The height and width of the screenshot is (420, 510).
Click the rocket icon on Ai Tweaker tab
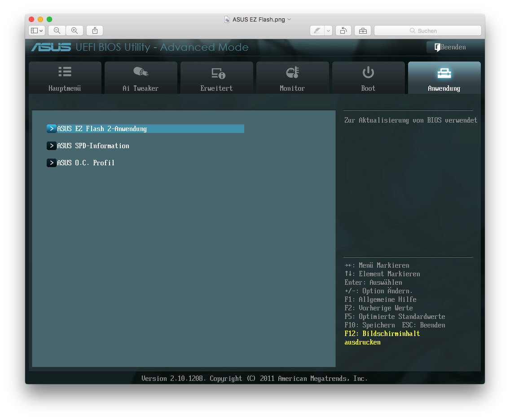(x=141, y=71)
